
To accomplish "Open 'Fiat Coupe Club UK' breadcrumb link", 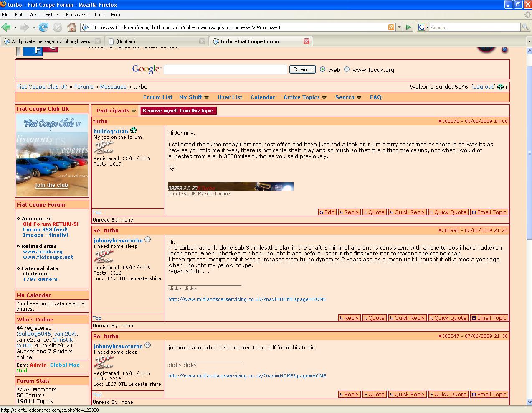I will pos(42,87).
